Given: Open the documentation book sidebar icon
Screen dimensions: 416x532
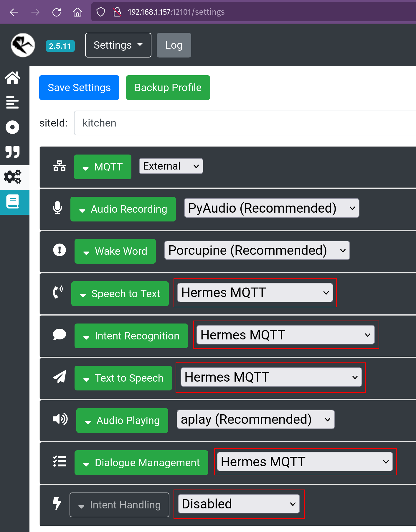Looking at the screenshot, I should tap(13, 202).
